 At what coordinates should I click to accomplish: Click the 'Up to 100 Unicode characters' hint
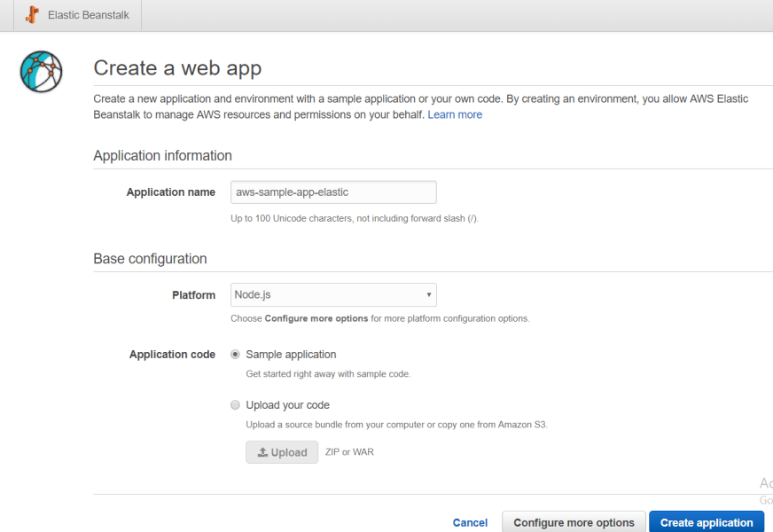tap(355, 218)
